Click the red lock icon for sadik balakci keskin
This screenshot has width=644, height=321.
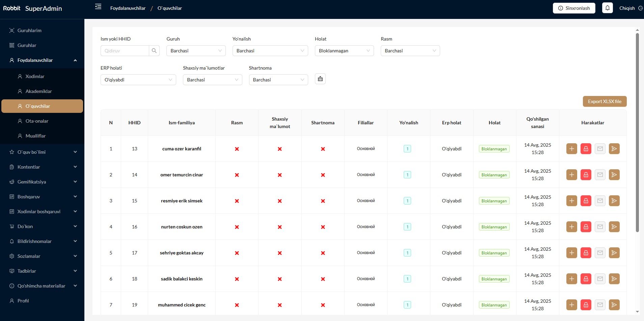click(x=586, y=279)
